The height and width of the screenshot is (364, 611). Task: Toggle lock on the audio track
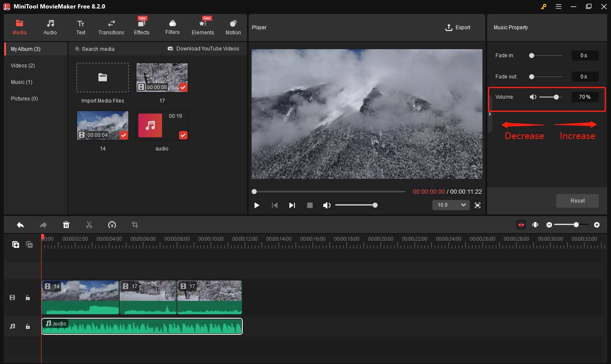pos(28,326)
